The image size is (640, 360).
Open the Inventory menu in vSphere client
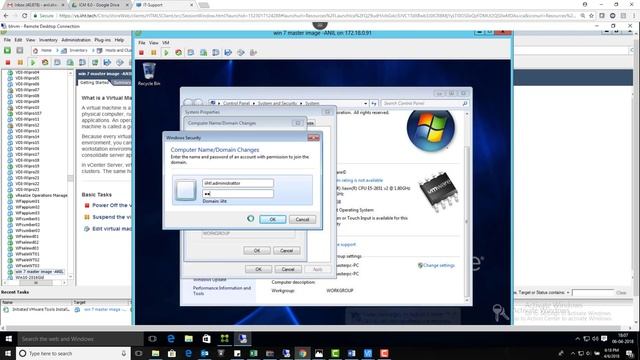(x=48, y=40)
